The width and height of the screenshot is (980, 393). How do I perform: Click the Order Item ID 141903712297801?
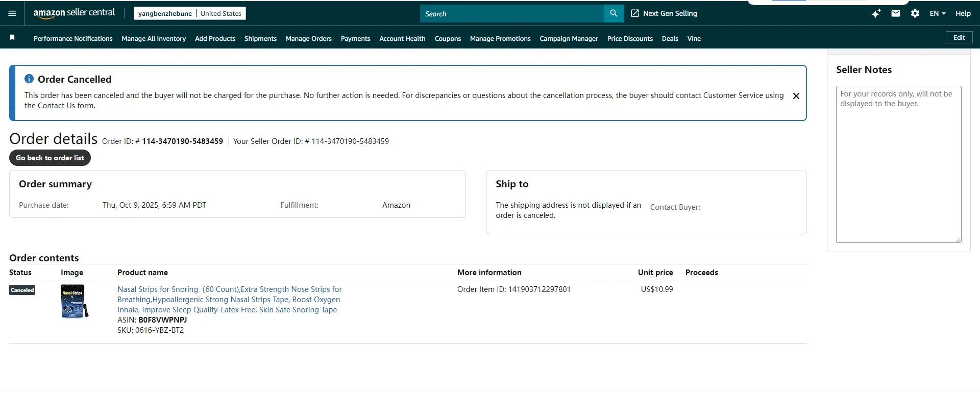pyautogui.click(x=514, y=289)
